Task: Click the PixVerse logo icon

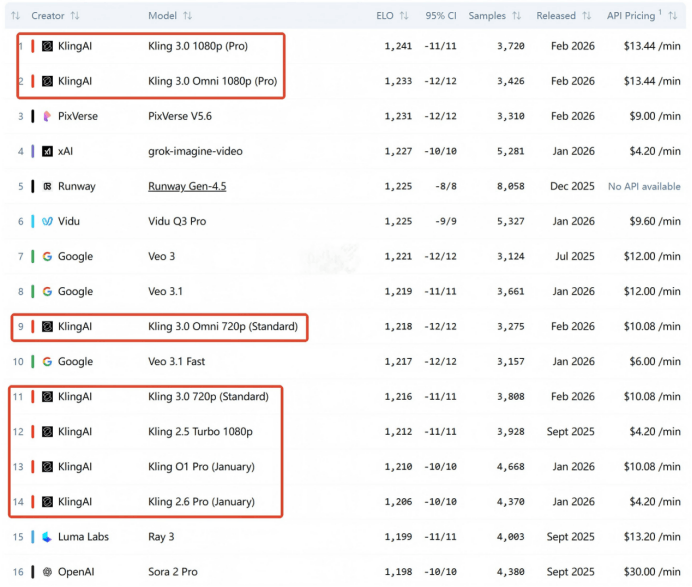Action: [x=47, y=116]
